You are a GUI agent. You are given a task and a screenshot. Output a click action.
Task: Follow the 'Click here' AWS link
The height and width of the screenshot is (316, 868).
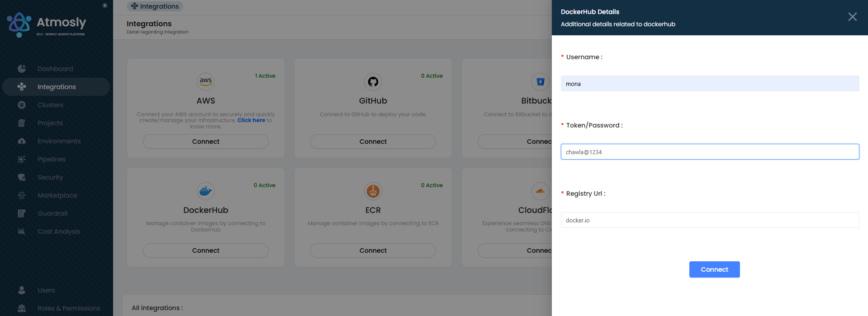point(251,120)
